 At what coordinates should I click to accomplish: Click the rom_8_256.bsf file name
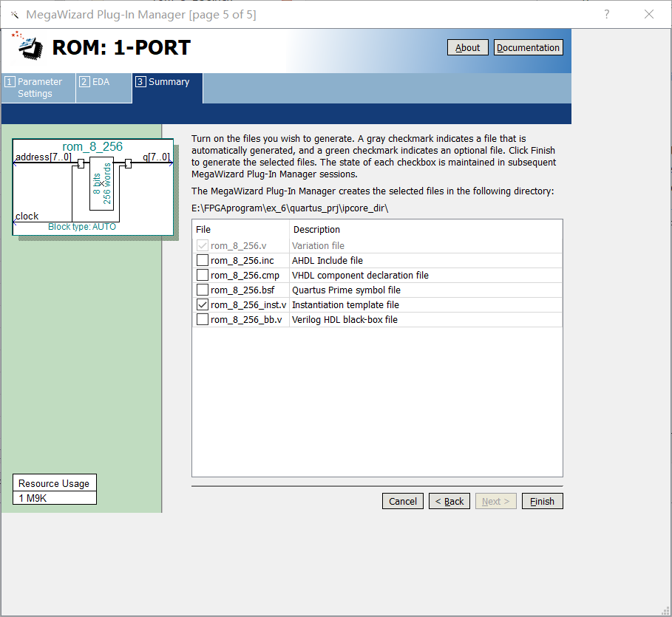[242, 290]
